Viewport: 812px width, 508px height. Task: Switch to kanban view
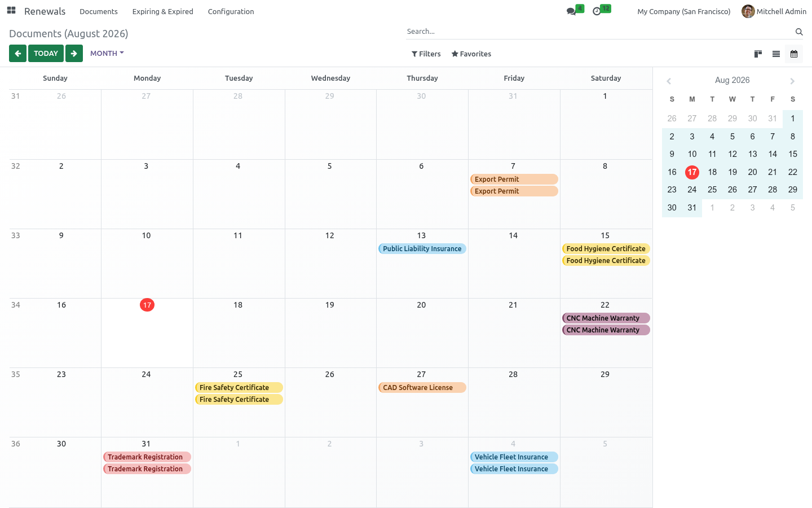758,54
